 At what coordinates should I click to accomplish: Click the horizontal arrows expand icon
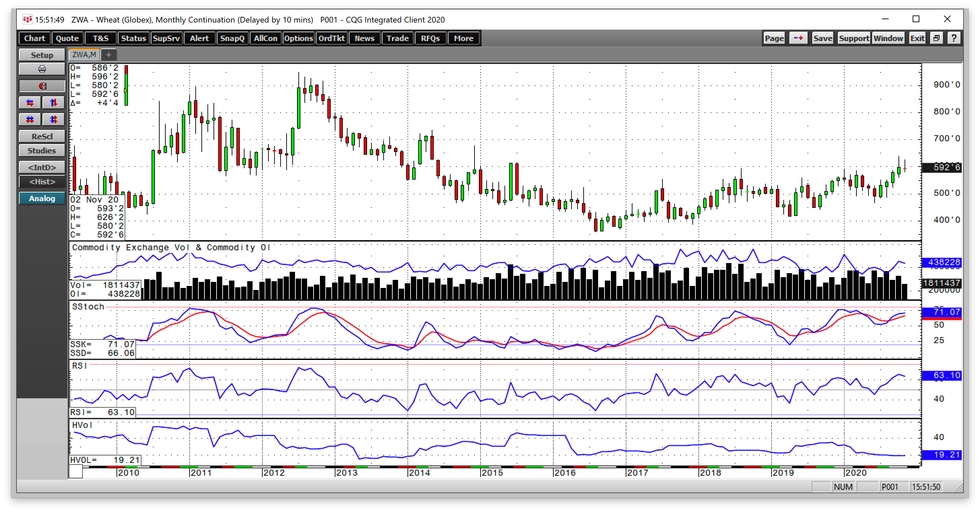pos(30,103)
